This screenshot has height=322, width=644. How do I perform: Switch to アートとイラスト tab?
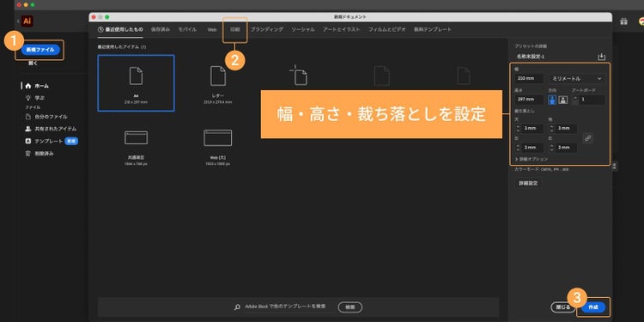[x=341, y=29]
